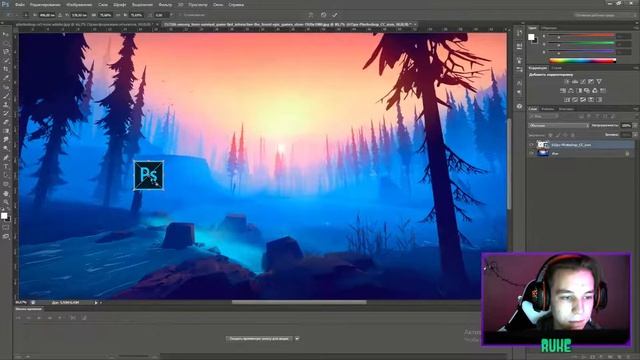
Task: Add a Levels adjustment
Action: coord(575,82)
